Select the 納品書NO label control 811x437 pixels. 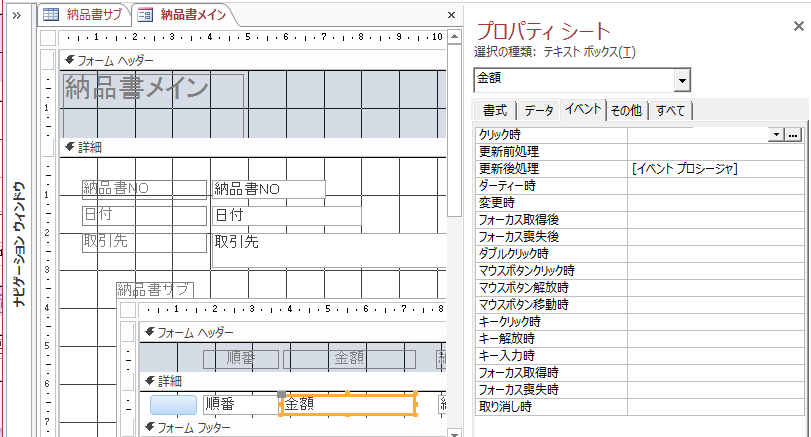point(130,188)
